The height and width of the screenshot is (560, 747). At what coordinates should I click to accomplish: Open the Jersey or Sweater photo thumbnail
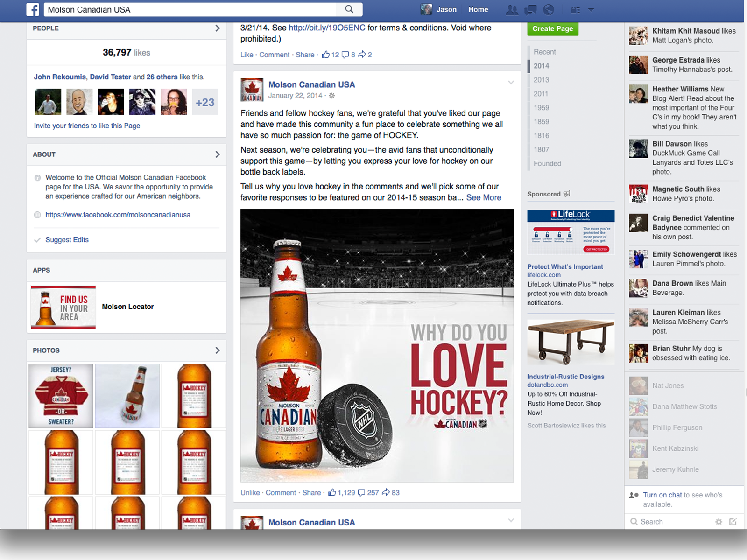(x=61, y=396)
